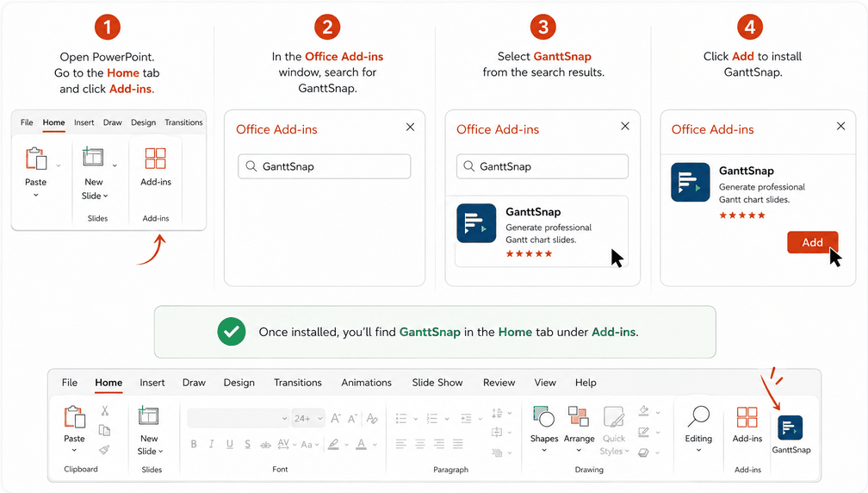Click the Cut scissors icon in Clipboard group
868x493 pixels.
pos(105,411)
